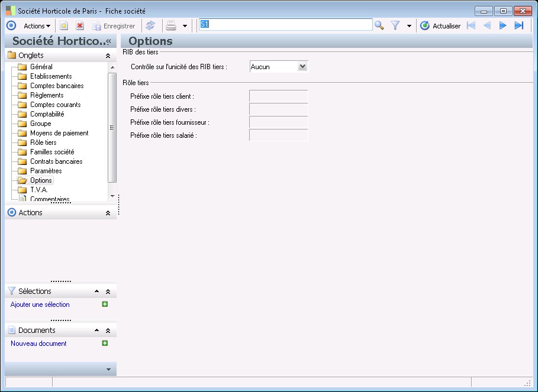Collapse the Sélections panel with double chevron

(x=108, y=291)
